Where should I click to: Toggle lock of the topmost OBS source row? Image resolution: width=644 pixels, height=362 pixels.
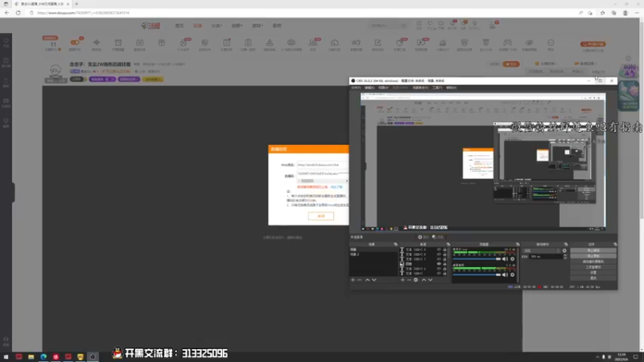(444, 249)
